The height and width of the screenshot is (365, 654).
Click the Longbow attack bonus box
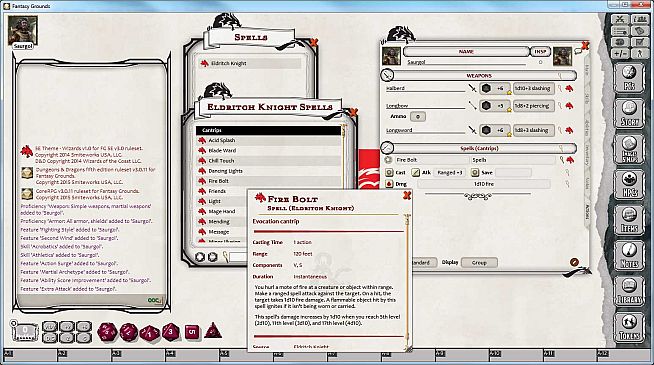(x=495, y=106)
